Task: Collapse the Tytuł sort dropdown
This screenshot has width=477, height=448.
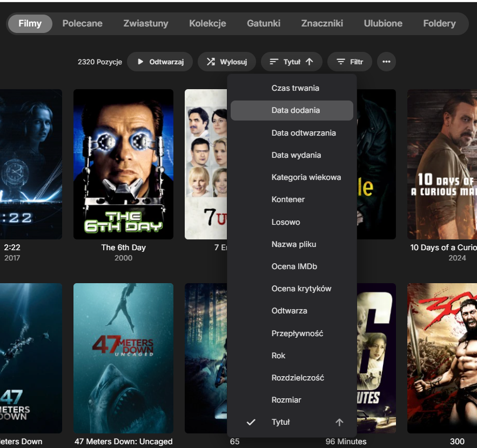Action: point(291,62)
